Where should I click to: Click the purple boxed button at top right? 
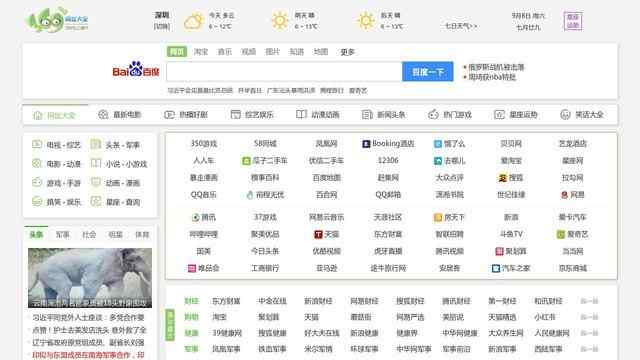click(573, 21)
